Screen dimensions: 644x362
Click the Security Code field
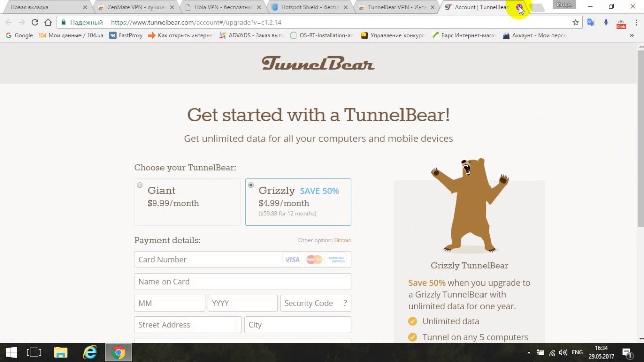(x=315, y=303)
